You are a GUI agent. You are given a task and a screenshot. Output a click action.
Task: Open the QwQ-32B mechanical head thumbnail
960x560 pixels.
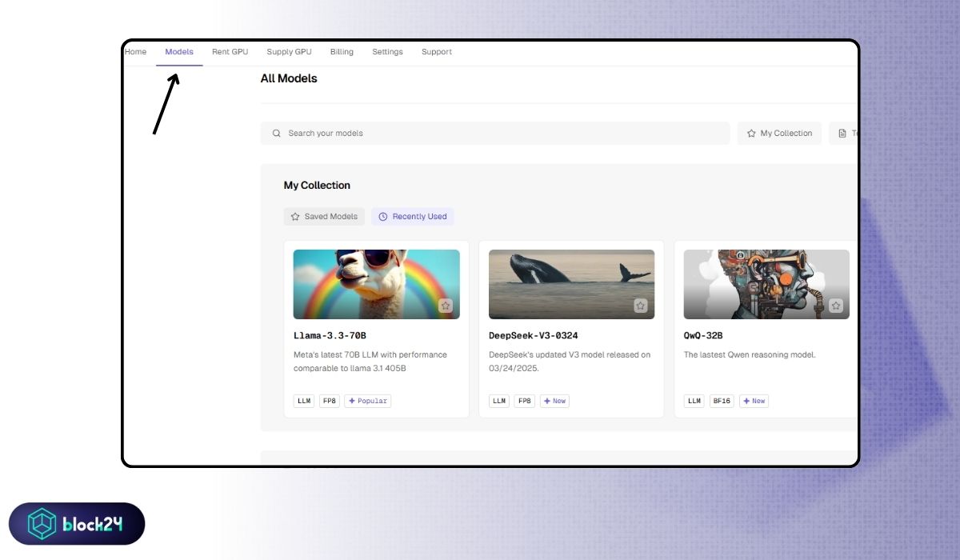(x=766, y=284)
